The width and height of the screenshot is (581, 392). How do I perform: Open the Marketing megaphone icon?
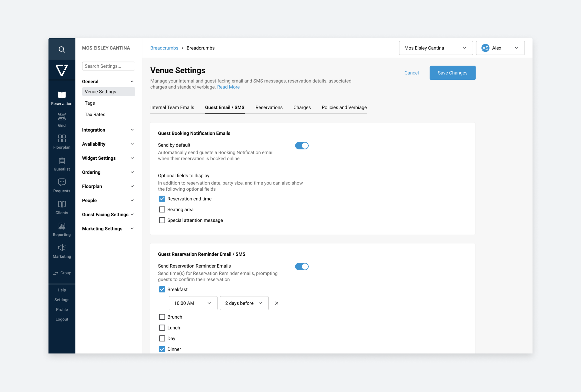click(x=62, y=248)
